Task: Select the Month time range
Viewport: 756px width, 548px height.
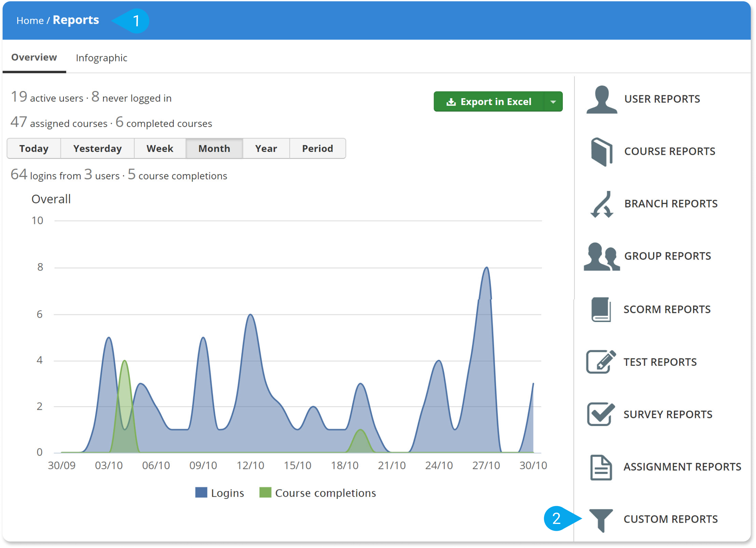Action: (214, 149)
